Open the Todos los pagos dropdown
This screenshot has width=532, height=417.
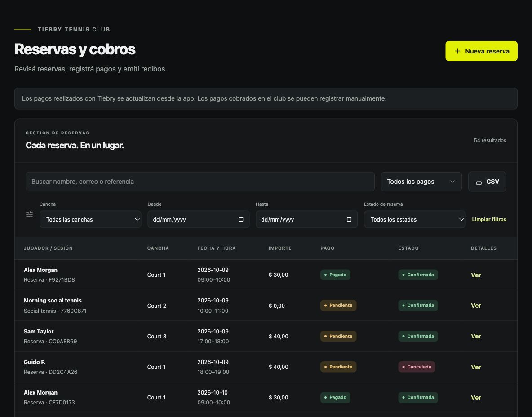pyautogui.click(x=421, y=182)
